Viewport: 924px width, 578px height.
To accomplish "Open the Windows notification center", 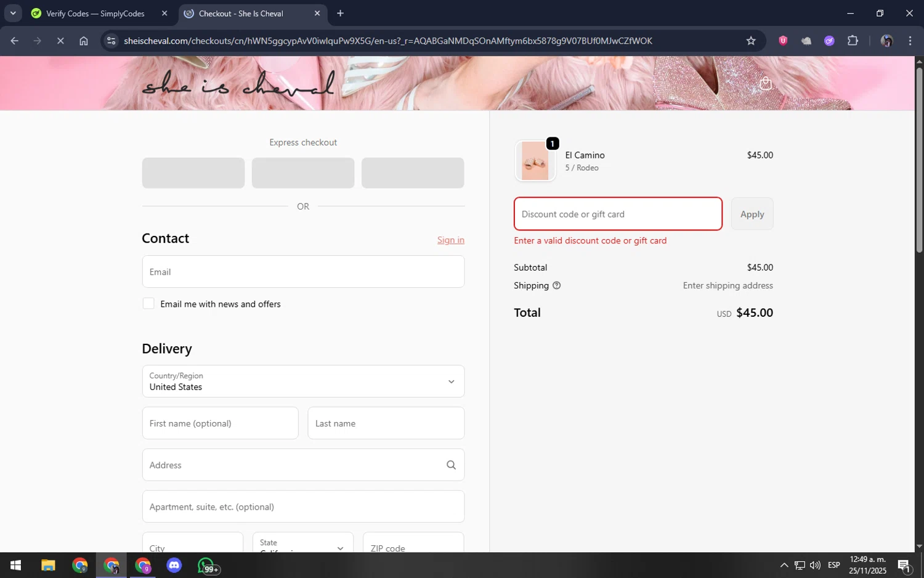I will [904, 565].
